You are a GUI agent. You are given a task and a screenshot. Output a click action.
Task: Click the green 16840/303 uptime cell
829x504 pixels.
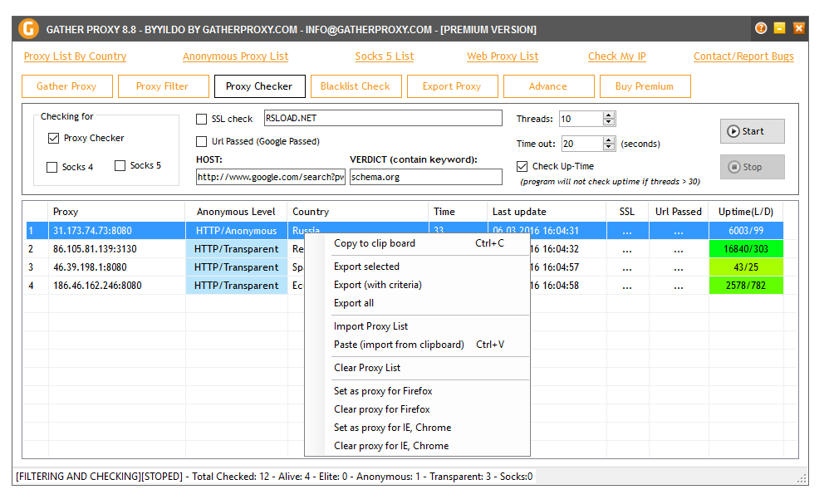746,249
